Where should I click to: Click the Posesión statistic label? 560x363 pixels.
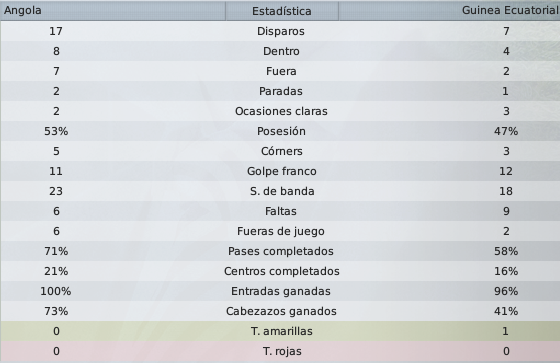pyautogui.click(x=281, y=131)
